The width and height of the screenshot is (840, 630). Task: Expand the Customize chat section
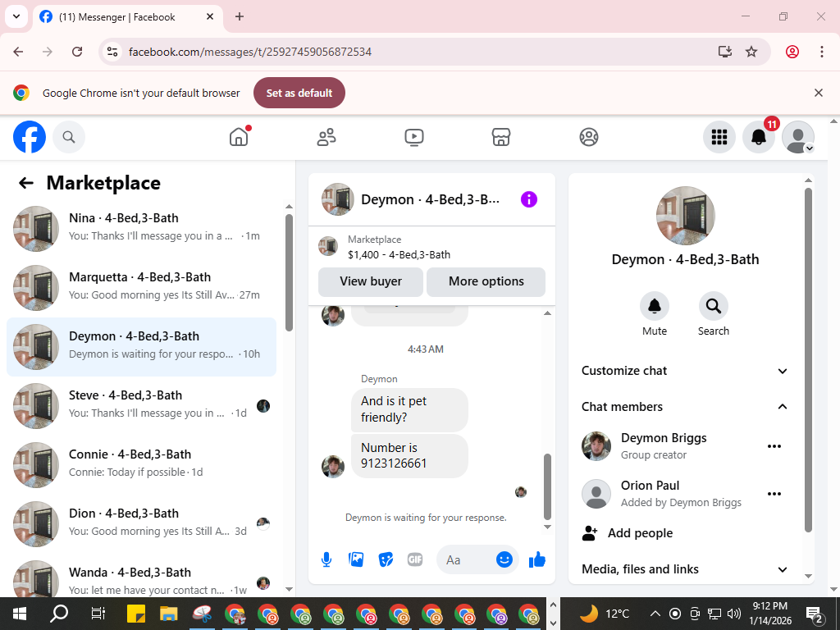(685, 371)
